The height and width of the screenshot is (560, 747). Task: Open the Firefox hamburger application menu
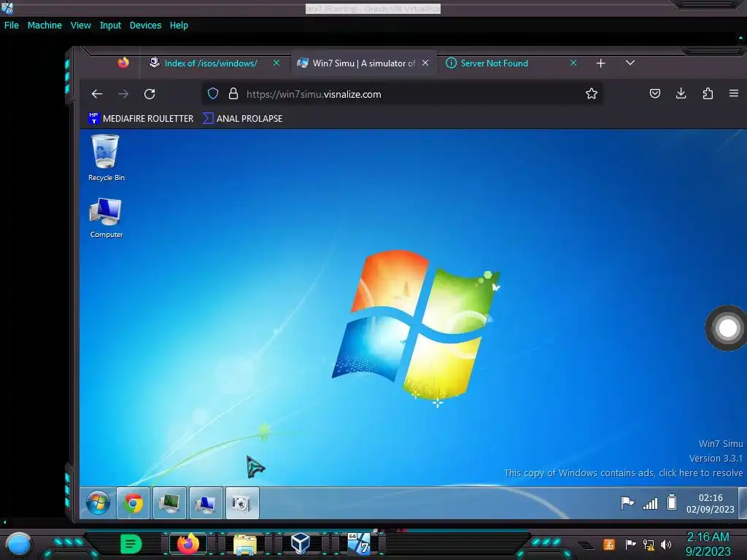coord(734,94)
